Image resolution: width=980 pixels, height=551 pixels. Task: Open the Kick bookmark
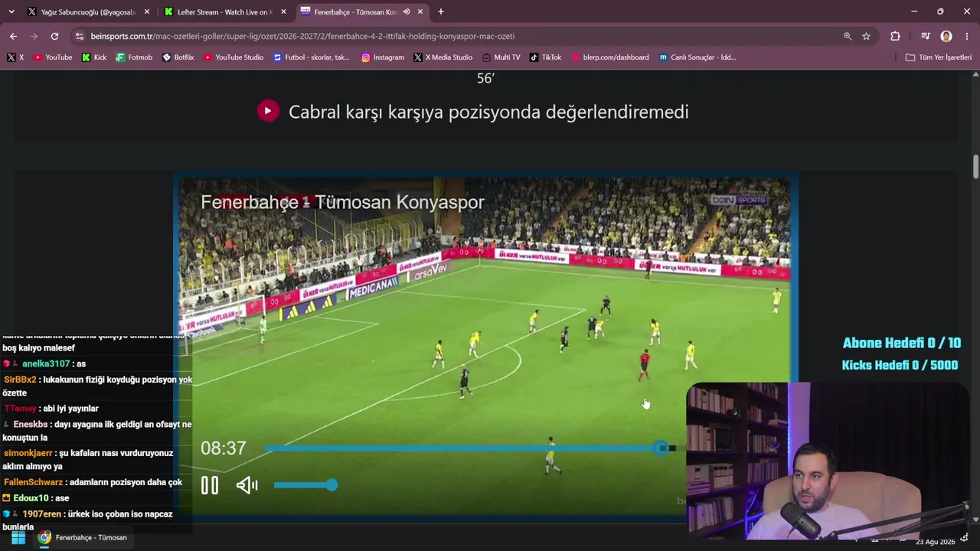point(94,57)
